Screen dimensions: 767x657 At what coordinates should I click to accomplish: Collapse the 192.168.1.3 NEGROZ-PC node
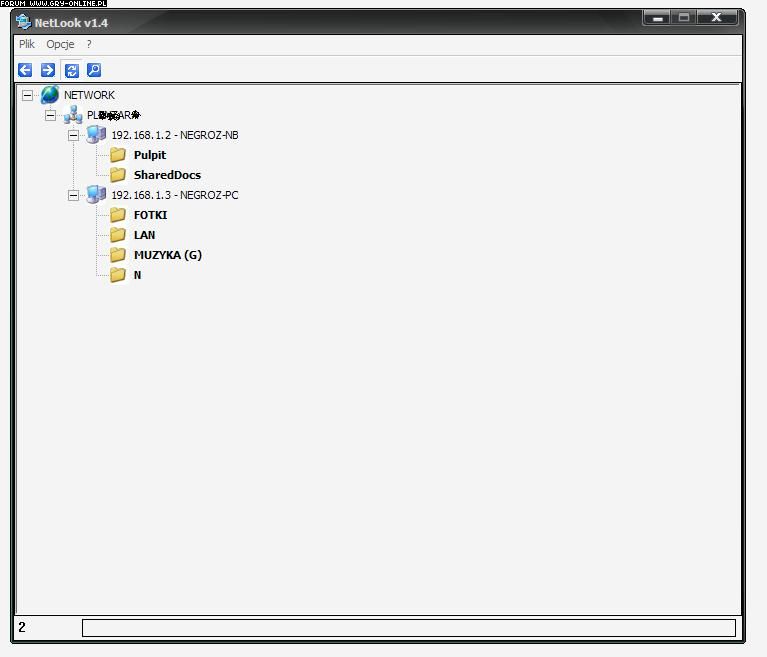pyautogui.click(x=73, y=196)
